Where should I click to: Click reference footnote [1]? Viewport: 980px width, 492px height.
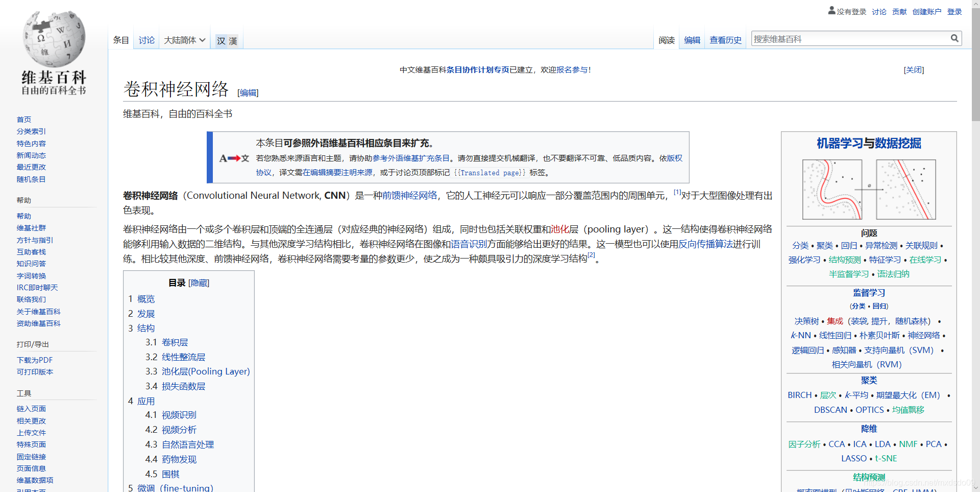[x=677, y=192]
